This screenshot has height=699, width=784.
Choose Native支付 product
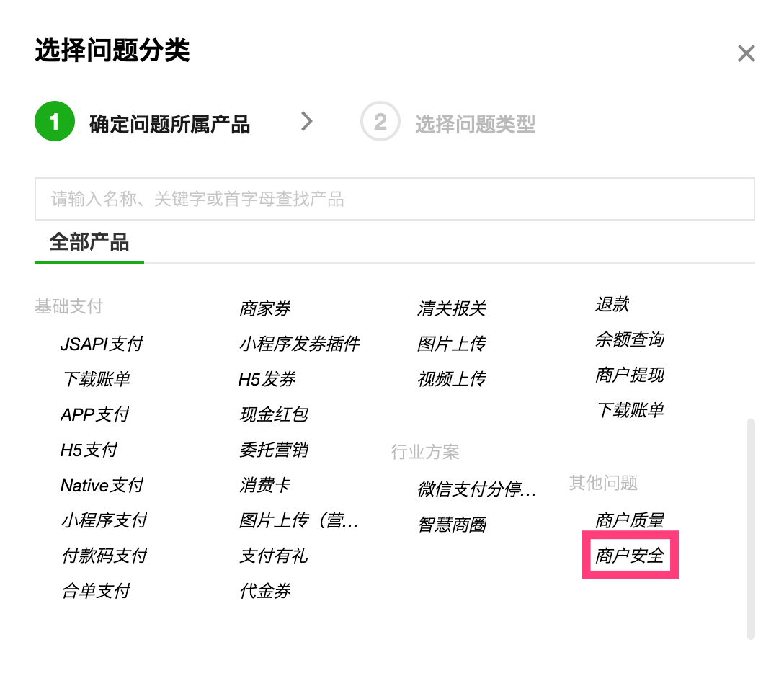point(102,486)
